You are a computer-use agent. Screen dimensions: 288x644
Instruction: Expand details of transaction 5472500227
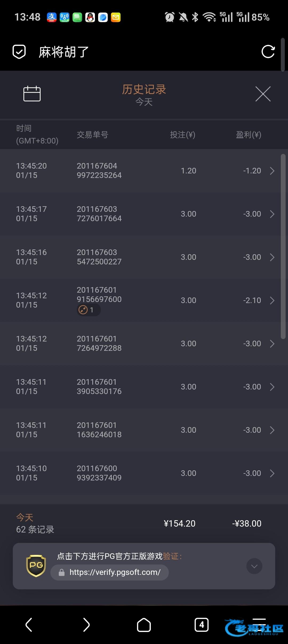pos(272,257)
